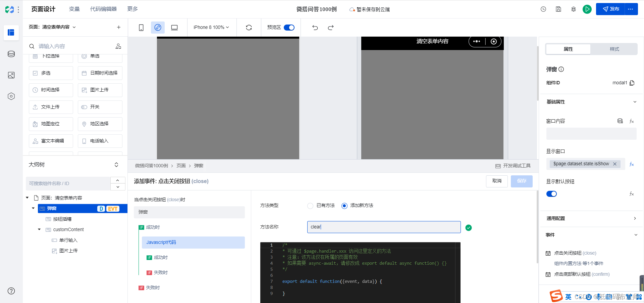Select the add new method radio option
The image size is (644, 303).
click(x=344, y=206)
